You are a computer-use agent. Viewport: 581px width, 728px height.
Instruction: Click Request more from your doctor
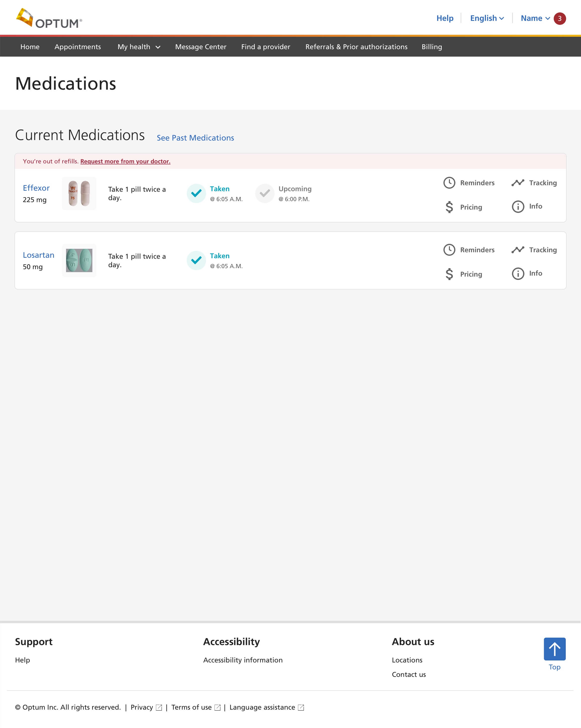[125, 161]
